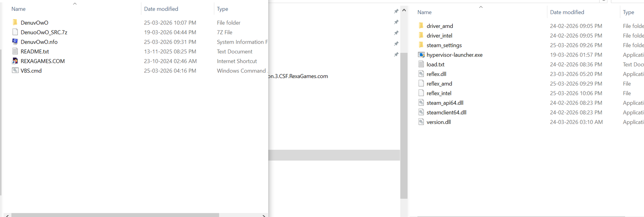This screenshot has height=217, width=644.
Task: Click the left window horizontal scrollbar thumb
Action: pyautogui.click(x=115, y=215)
